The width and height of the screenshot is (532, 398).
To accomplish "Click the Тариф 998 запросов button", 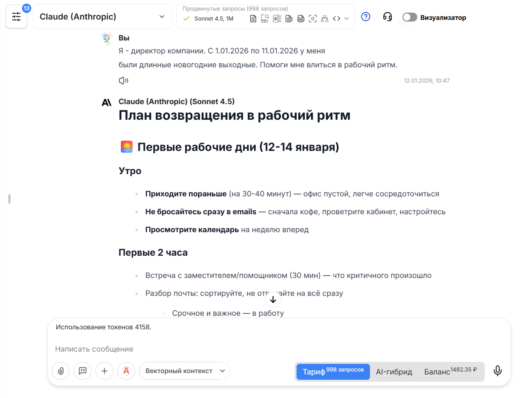I will point(333,372).
